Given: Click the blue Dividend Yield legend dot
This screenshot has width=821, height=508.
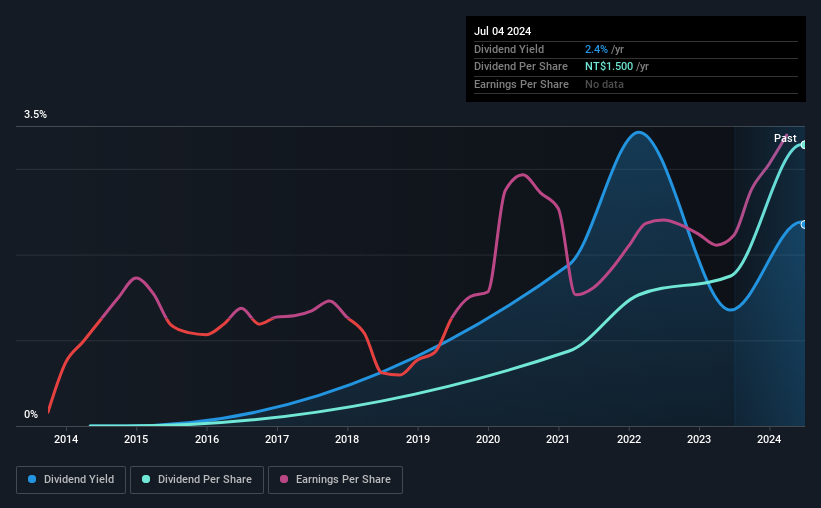Looking at the screenshot, I should (32, 479).
